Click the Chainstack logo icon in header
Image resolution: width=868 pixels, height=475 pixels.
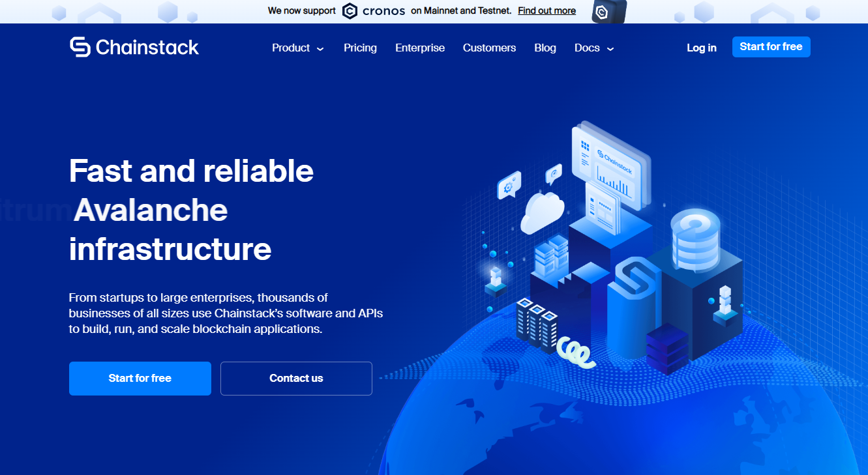point(80,47)
